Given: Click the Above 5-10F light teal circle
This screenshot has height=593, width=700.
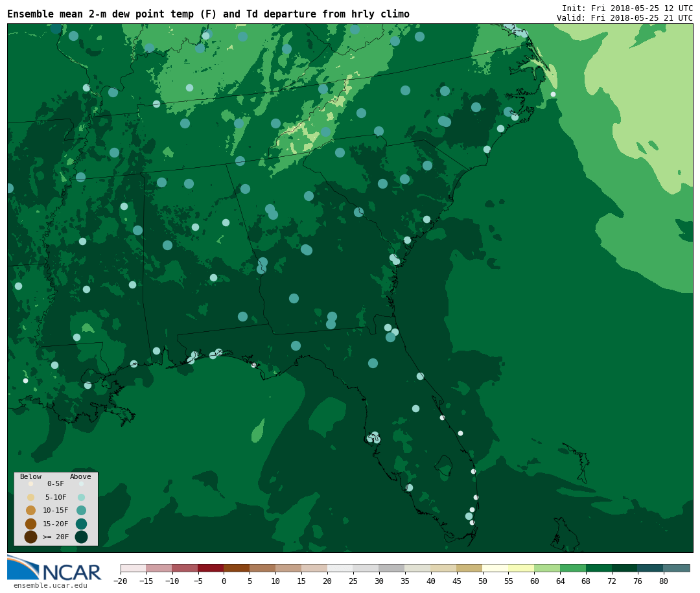Looking at the screenshot, I should point(81,497).
